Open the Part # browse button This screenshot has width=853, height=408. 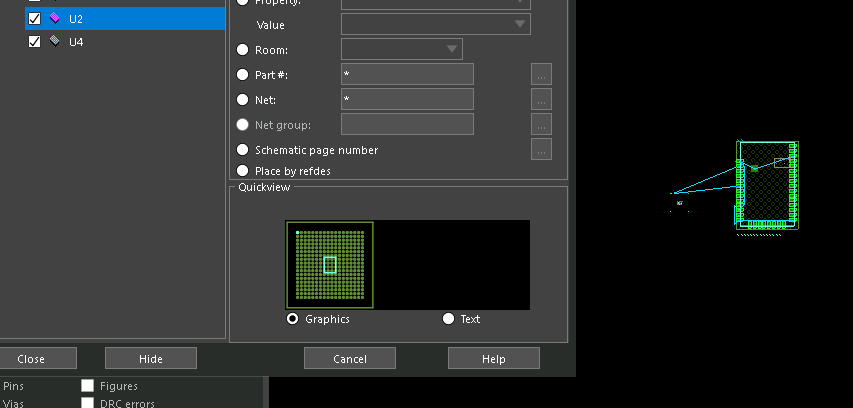pyautogui.click(x=541, y=75)
